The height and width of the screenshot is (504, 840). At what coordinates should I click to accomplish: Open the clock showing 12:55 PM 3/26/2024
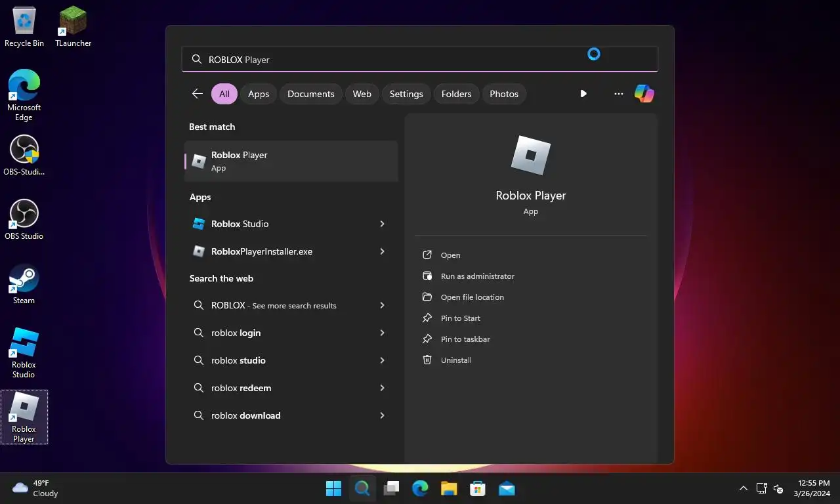(x=812, y=488)
